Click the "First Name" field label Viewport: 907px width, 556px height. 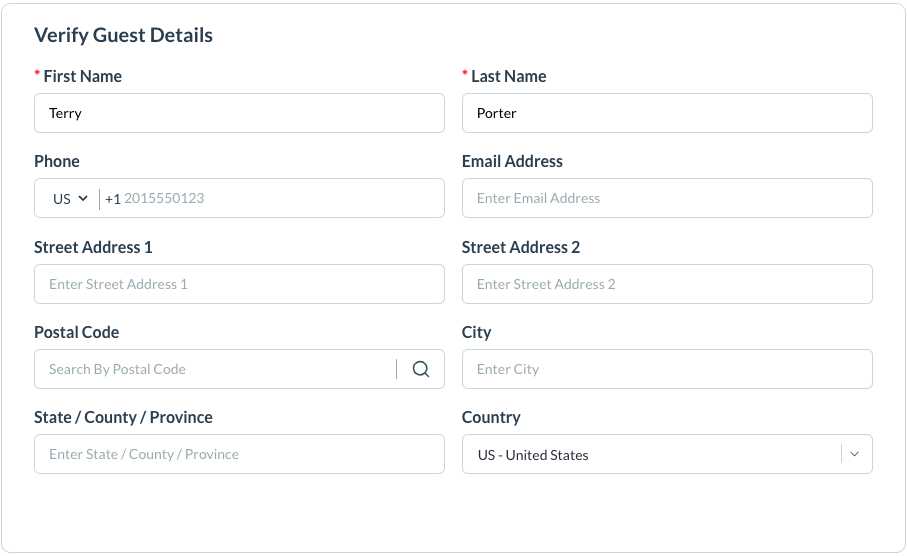click(x=82, y=76)
